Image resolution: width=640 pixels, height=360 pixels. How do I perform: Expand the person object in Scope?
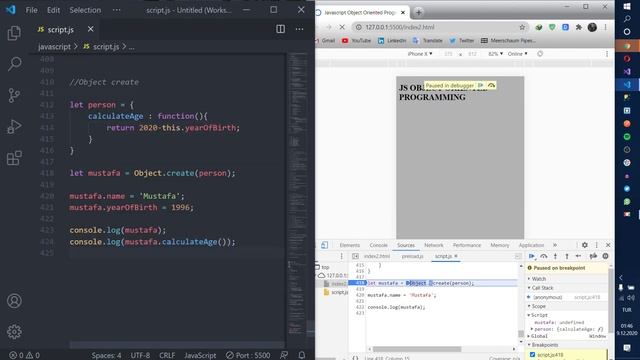coord(532,329)
